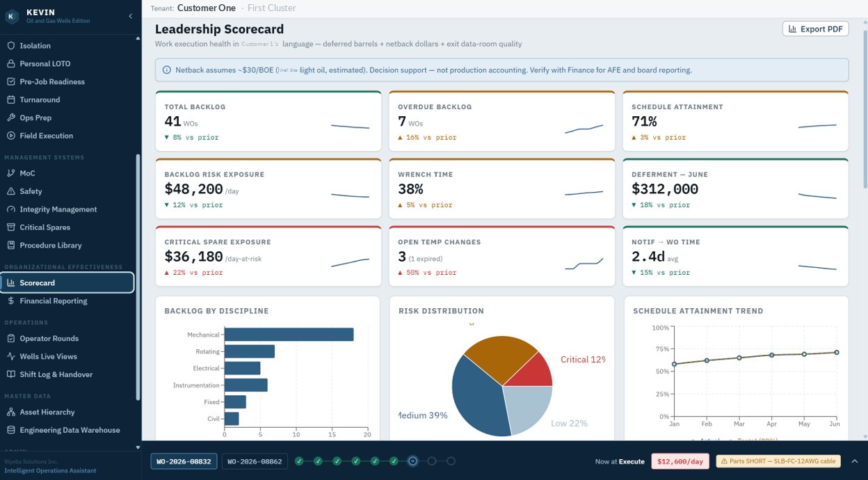
Task: Click the Instrumentation bar in backlog chart
Action: (x=246, y=385)
